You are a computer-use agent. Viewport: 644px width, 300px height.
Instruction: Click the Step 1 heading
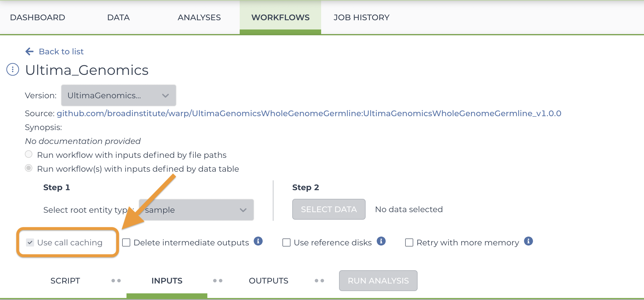(x=57, y=187)
